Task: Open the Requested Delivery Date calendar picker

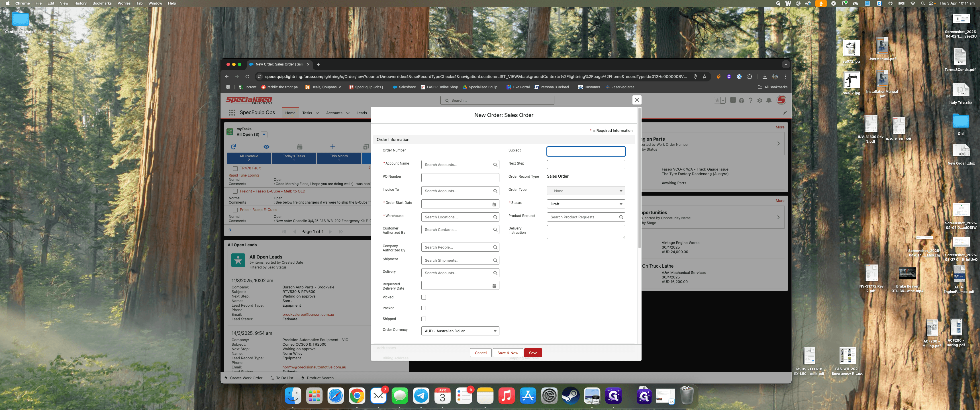Action: tap(494, 286)
